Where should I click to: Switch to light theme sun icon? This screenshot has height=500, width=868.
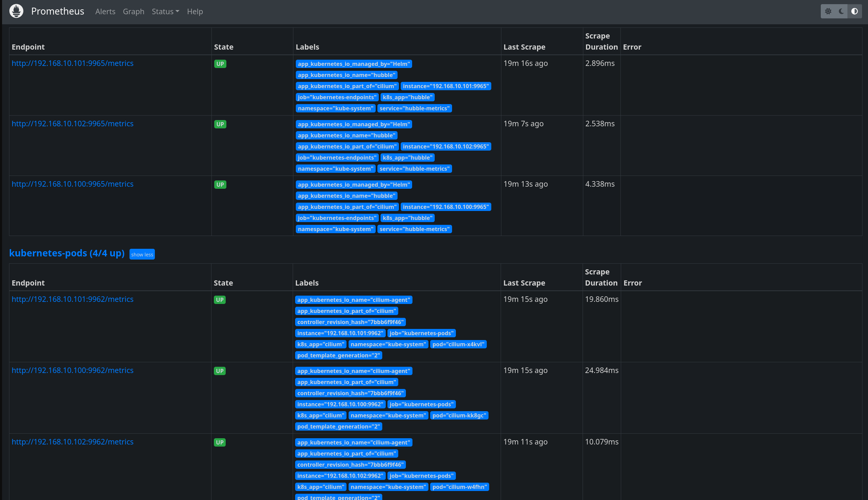[828, 11]
